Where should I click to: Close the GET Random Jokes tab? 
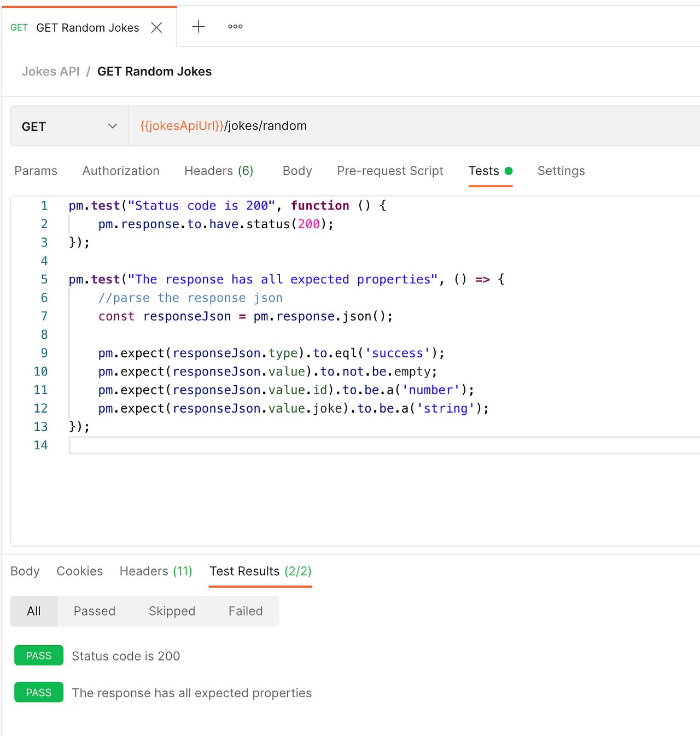click(156, 27)
